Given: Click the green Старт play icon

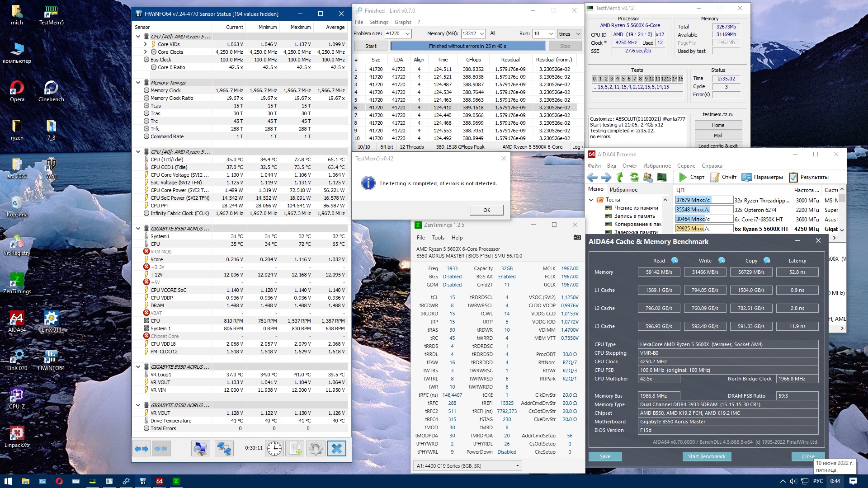Looking at the screenshot, I should (683, 177).
